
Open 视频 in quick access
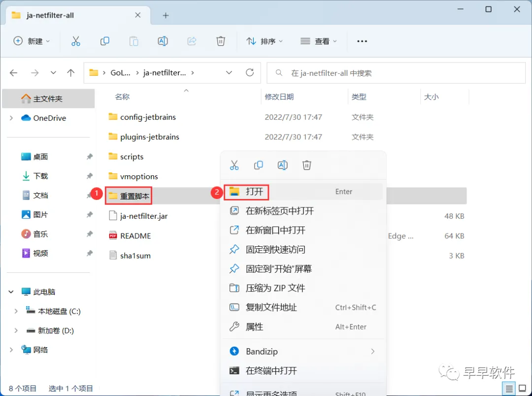coord(41,254)
